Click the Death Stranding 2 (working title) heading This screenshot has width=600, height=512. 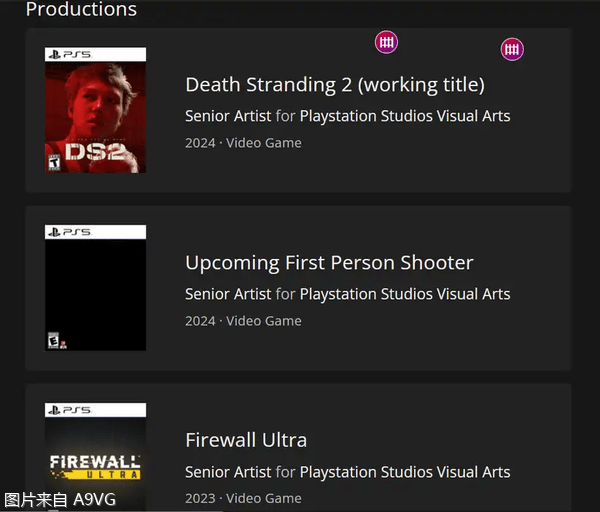tap(335, 85)
